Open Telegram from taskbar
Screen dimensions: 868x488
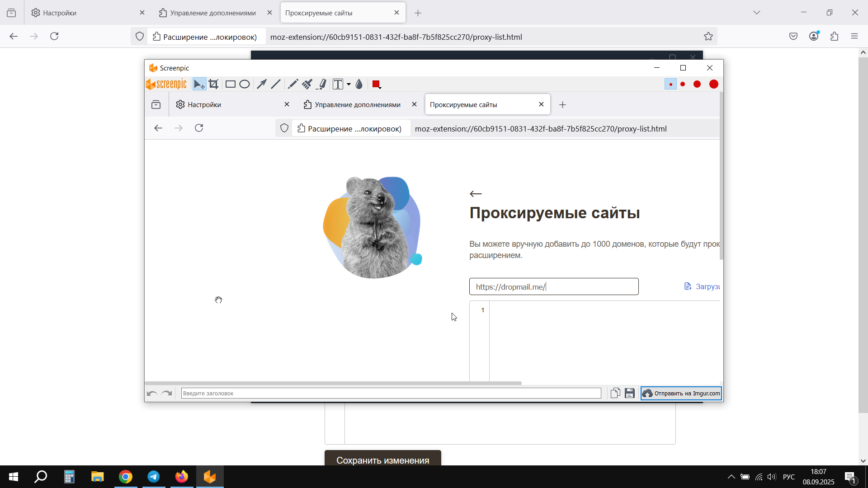[x=154, y=477]
